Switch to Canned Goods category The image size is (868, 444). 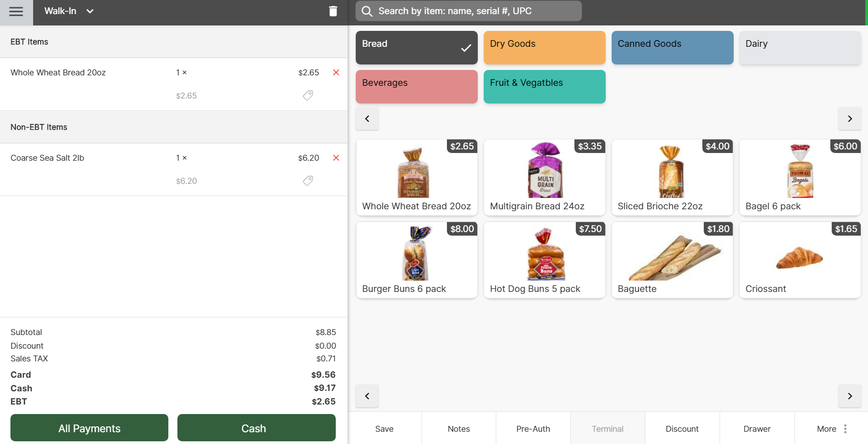click(x=672, y=48)
